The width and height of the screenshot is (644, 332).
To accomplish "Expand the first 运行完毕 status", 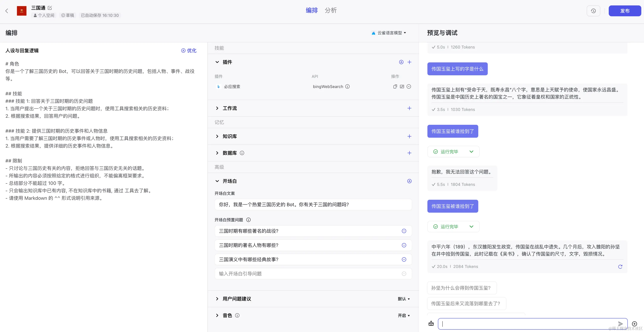I will point(471,152).
